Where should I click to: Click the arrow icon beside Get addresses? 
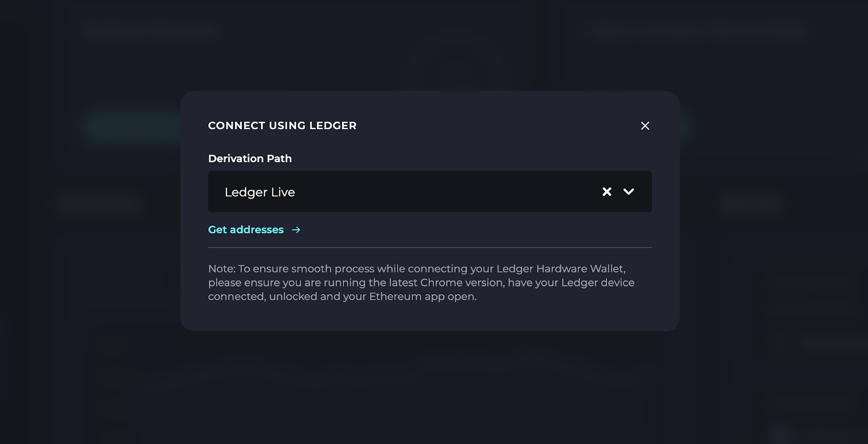296,230
